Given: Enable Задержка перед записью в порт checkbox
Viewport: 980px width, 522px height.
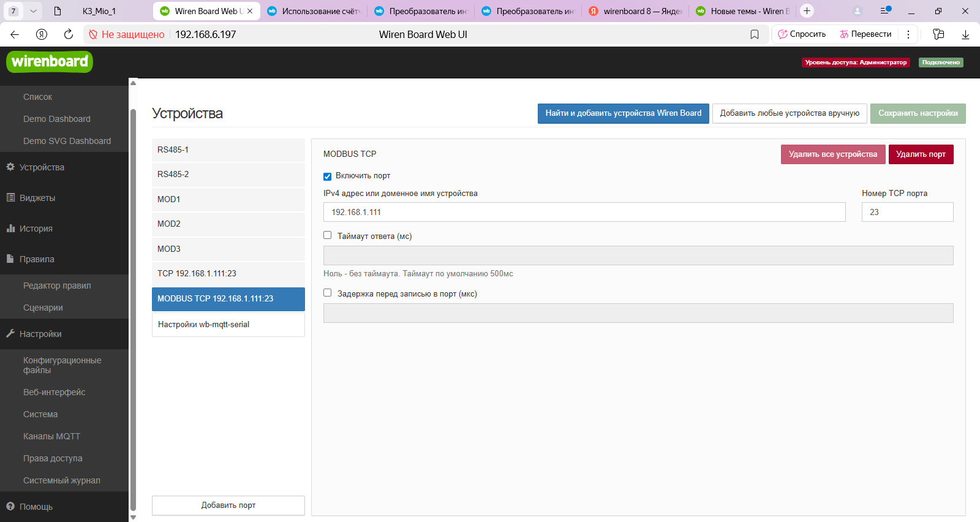Looking at the screenshot, I should (328, 293).
